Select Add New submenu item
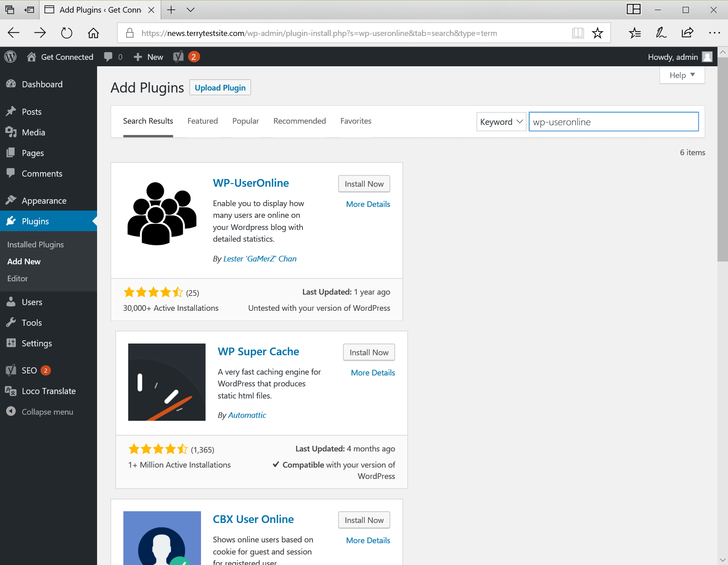 click(24, 261)
